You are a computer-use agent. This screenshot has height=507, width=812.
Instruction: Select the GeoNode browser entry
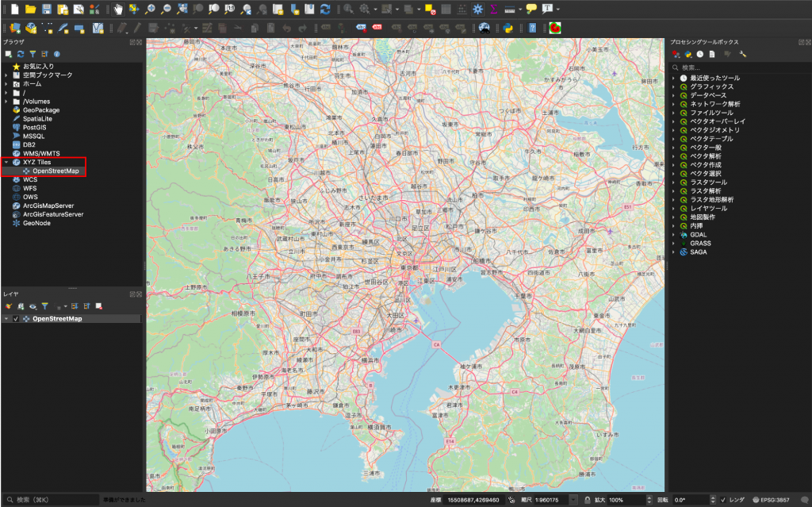(x=36, y=223)
